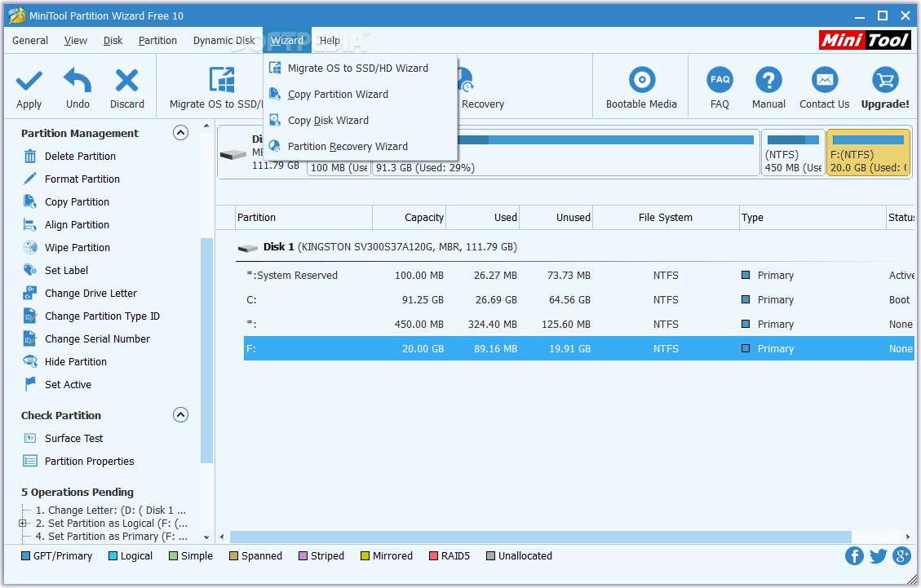The height and width of the screenshot is (588, 921).
Task: Click pending operation 1 Change Letter
Action: point(111,511)
